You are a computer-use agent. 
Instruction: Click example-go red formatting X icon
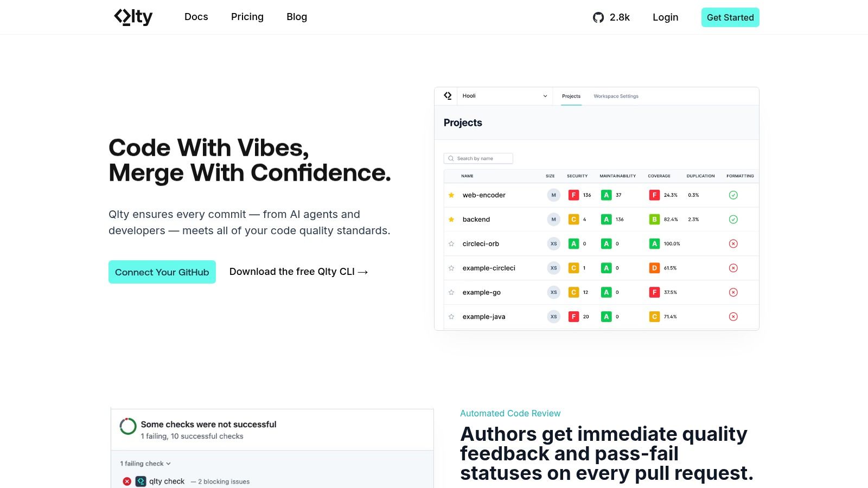(733, 292)
